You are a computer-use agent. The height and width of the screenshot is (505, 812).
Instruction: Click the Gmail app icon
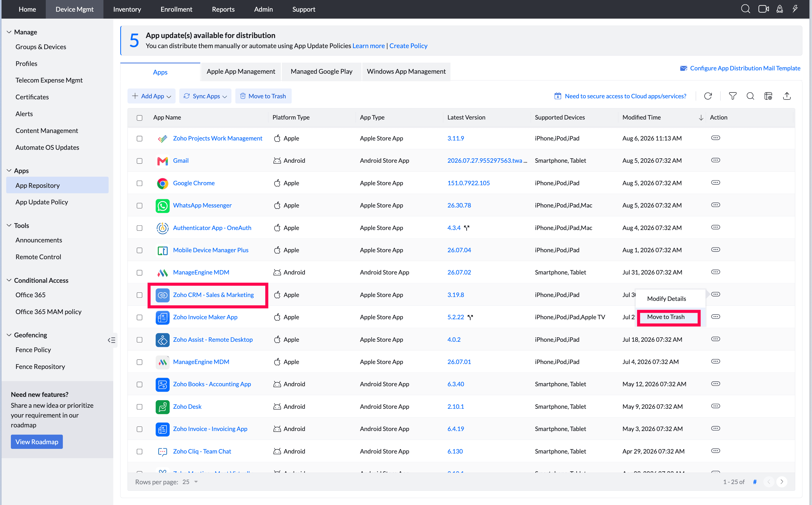coord(163,161)
